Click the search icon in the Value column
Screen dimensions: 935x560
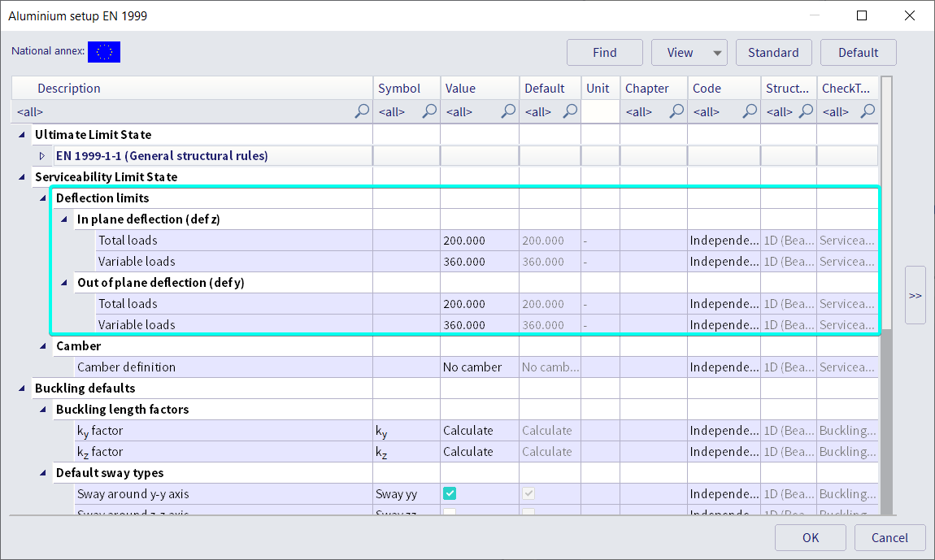coord(507,111)
